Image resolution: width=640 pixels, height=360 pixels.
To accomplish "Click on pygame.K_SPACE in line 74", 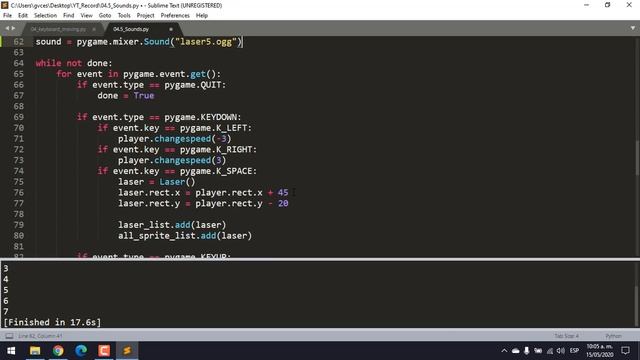I will [216, 171].
